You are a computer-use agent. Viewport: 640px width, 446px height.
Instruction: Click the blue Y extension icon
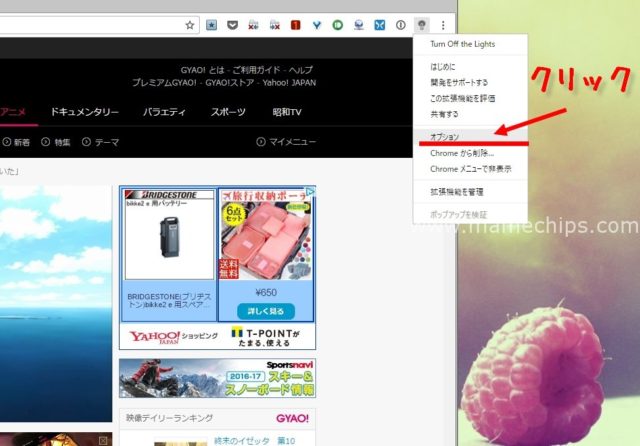pos(317,23)
